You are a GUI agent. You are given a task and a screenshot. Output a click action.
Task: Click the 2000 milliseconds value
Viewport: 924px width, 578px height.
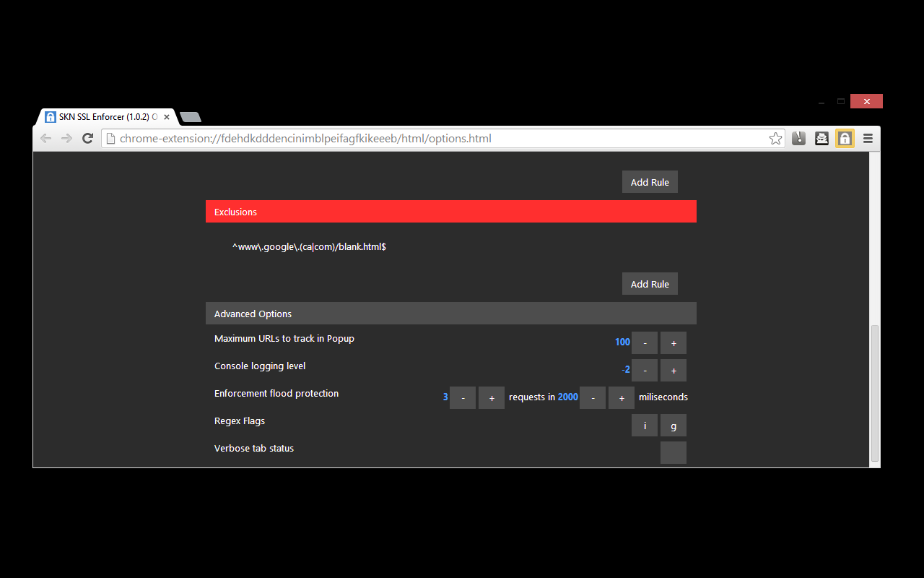click(x=568, y=397)
